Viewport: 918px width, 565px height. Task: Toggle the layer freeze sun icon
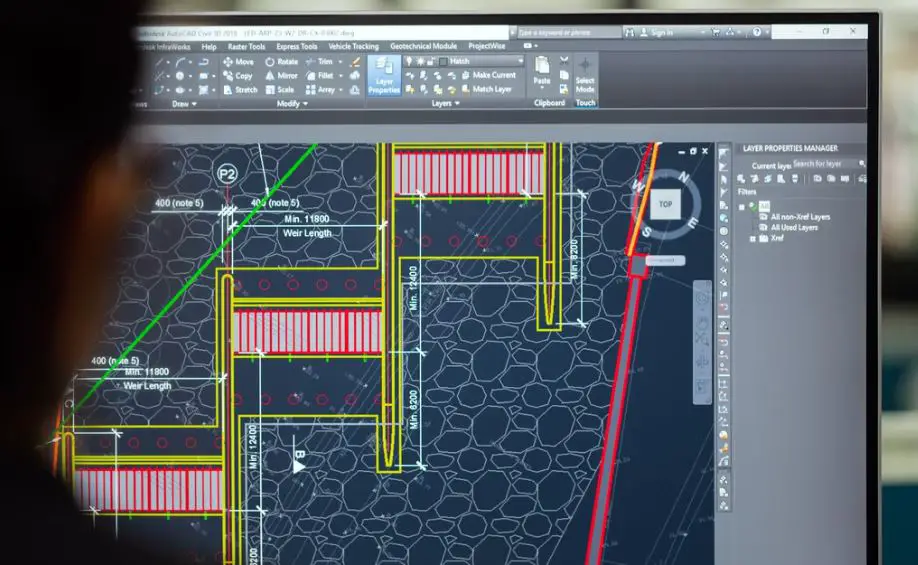(x=420, y=61)
